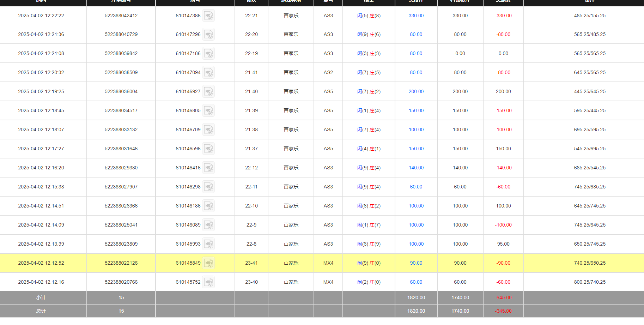Viewport: 644px width, 325px height.
Task: Click the blue 200.00 bet amount link
Action: click(x=416, y=92)
